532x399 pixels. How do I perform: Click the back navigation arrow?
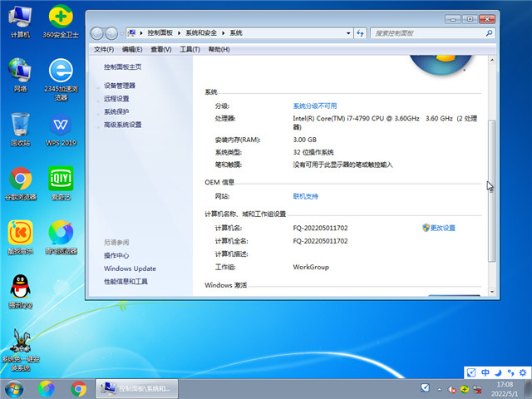(x=96, y=33)
